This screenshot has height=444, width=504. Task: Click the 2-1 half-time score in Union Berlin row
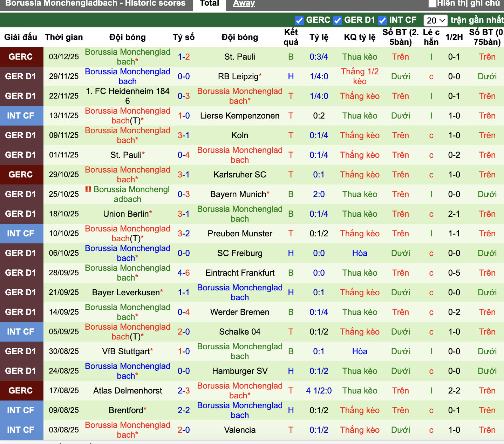(454, 214)
